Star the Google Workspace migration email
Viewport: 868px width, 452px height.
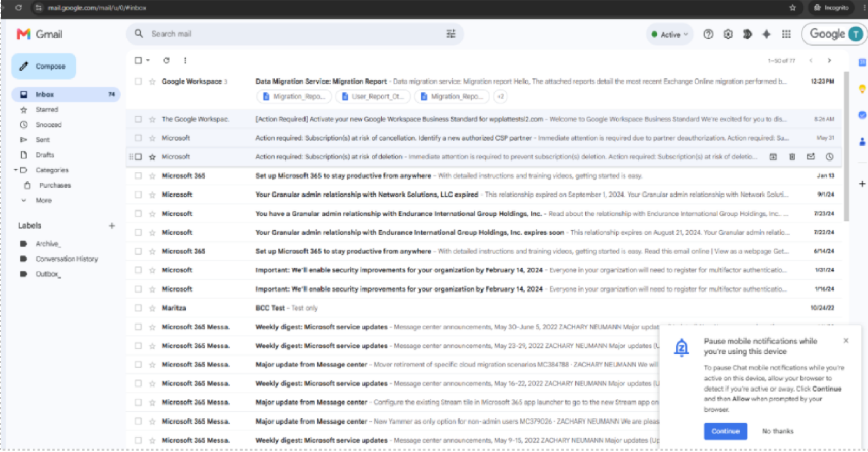[152, 82]
